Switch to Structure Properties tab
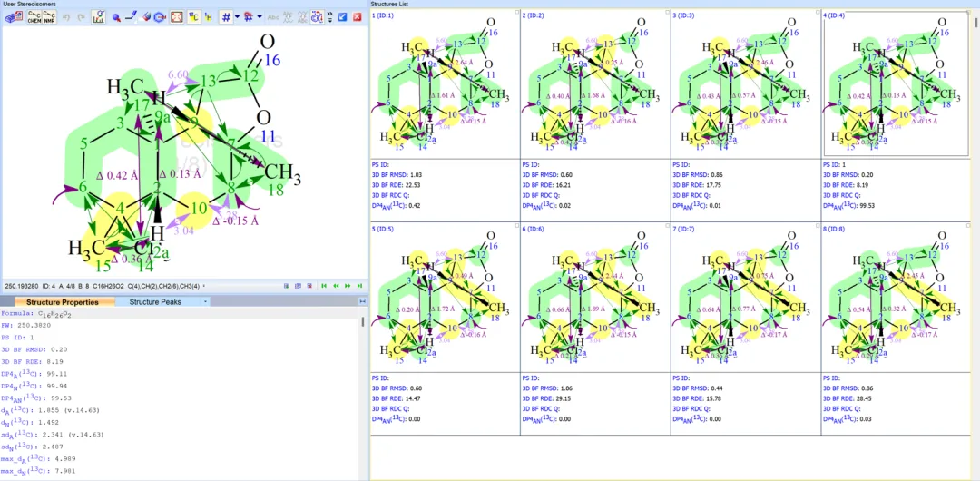Viewport: 980px width, 481px height. [x=62, y=302]
